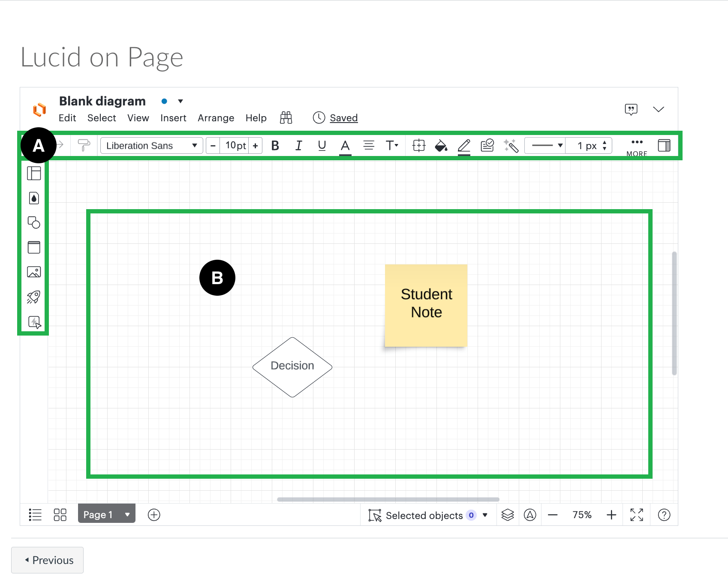Click the horizontal canvas scrollbar

point(388,499)
